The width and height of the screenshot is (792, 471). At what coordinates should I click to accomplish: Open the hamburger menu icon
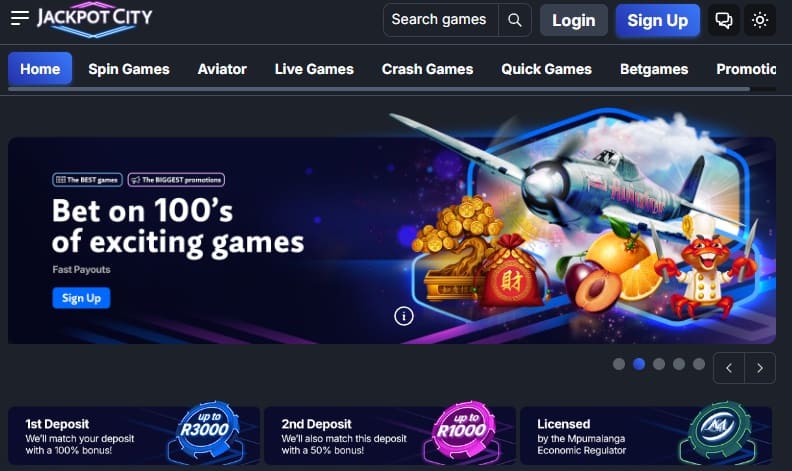[x=20, y=18]
